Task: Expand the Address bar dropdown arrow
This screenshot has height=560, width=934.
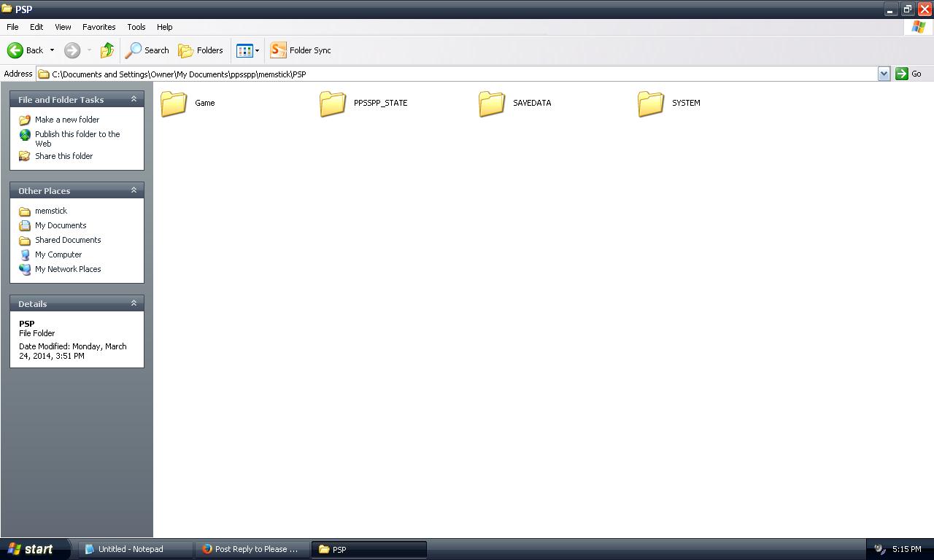Action: tap(884, 74)
